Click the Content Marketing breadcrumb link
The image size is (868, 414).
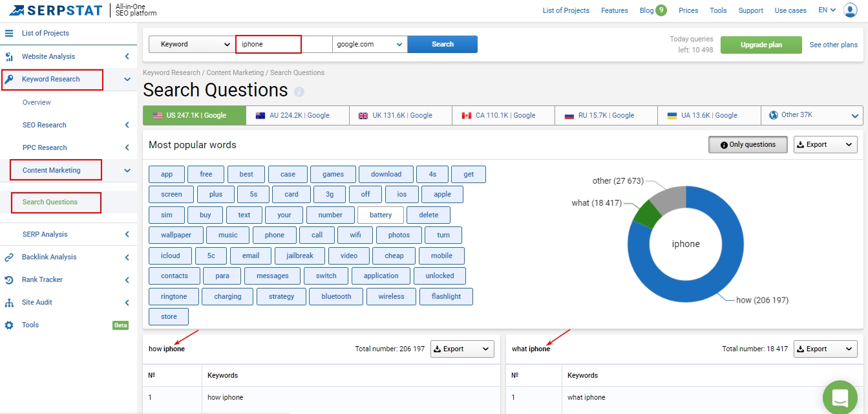pyautogui.click(x=235, y=72)
